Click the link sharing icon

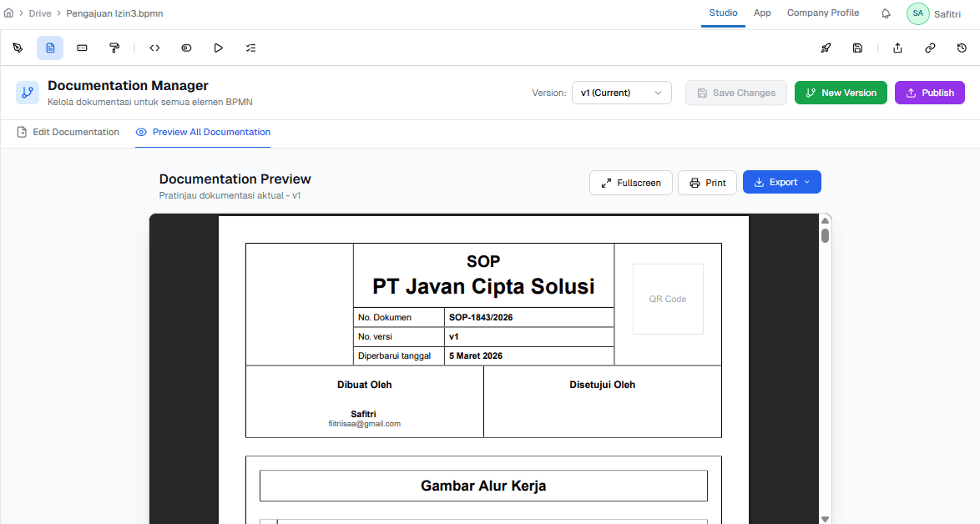[930, 48]
